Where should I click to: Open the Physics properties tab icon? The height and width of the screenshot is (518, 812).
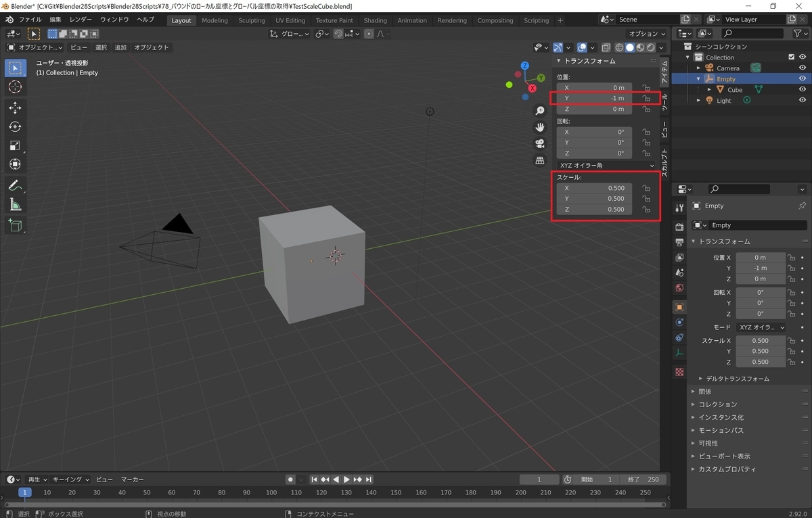click(x=680, y=323)
